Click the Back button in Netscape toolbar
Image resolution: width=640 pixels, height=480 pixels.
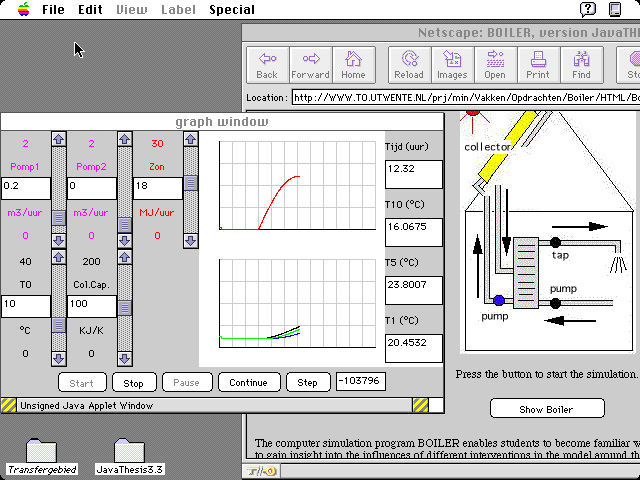point(267,65)
